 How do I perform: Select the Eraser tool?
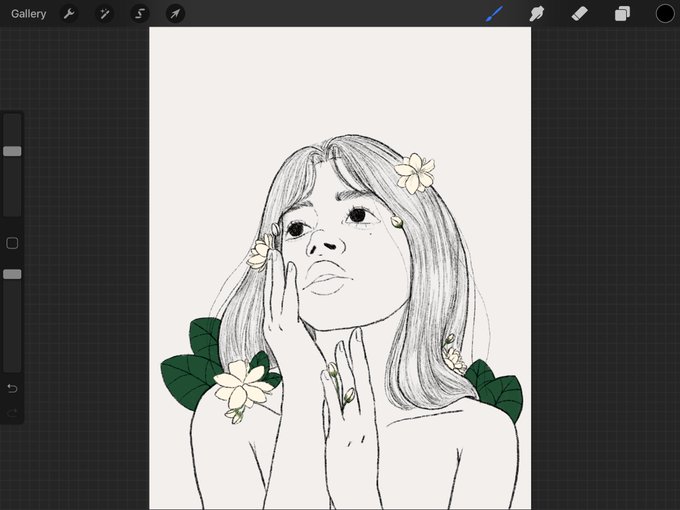(x=579, y=14)
